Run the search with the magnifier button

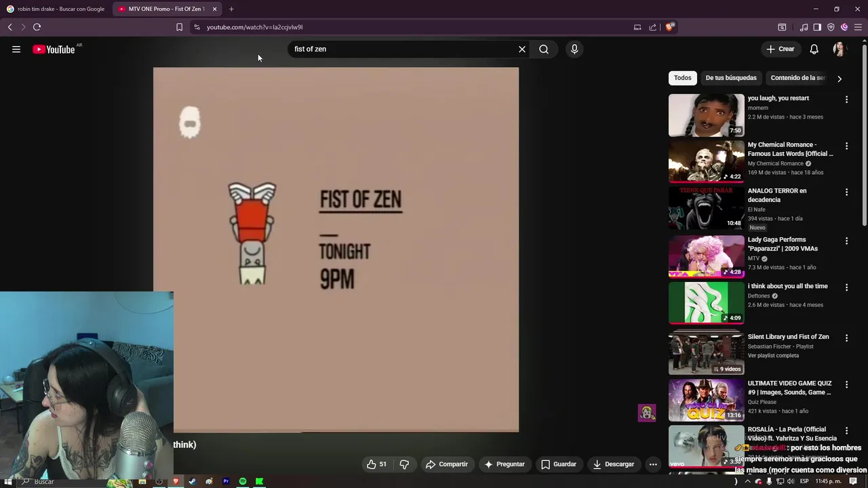pyautogui.click(x=544, y=49)
